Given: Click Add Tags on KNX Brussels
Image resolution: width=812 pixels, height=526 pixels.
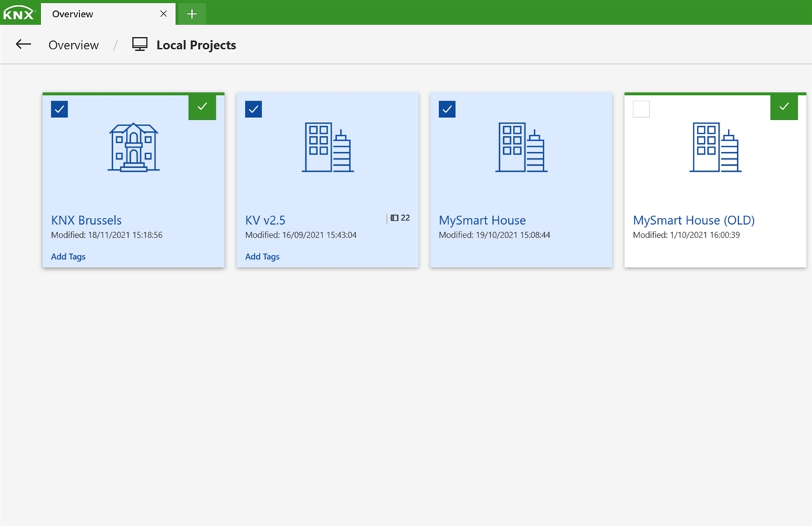Looking at the screenshot, I should tap(68, 257).
